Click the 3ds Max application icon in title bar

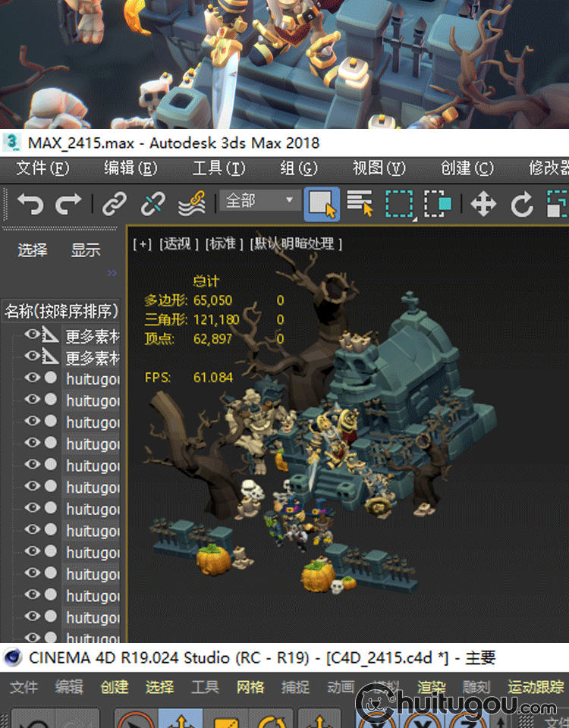pyautogui.click(x=11, y=142)
